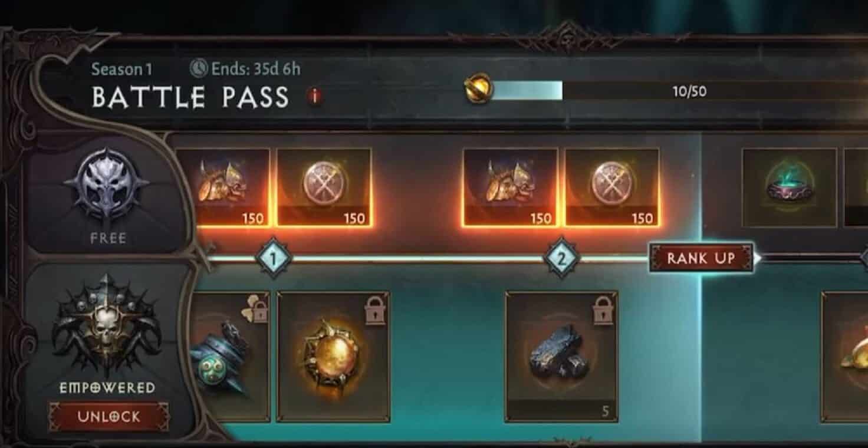Unlock the Empowered battle pass
Image resolution: width=868 pixels, height=448 pixels.
108,417
